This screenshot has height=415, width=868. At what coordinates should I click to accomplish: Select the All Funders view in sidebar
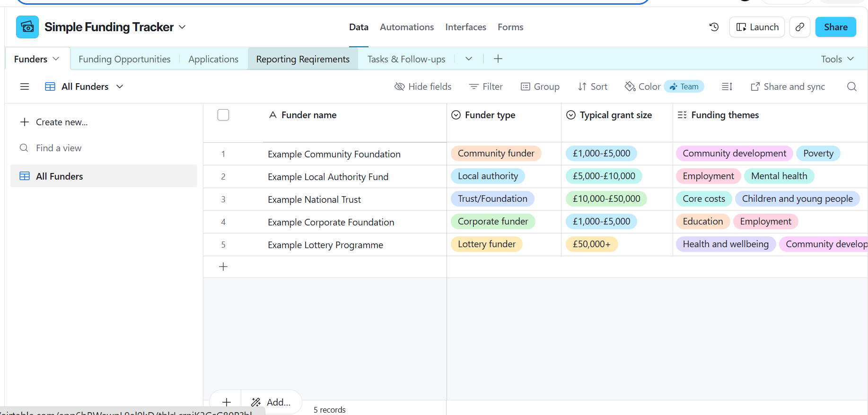point(104,176)
